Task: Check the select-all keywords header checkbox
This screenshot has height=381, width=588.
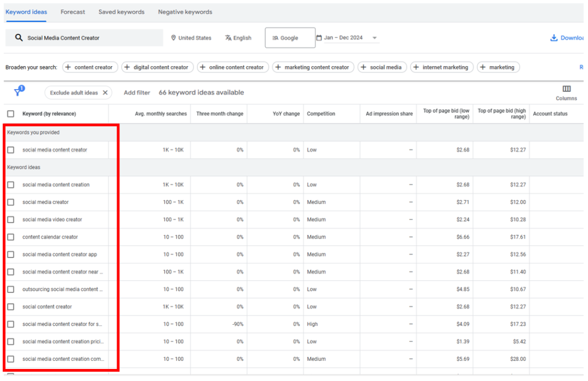Action: pyautogui.click(x=11, y=114)
